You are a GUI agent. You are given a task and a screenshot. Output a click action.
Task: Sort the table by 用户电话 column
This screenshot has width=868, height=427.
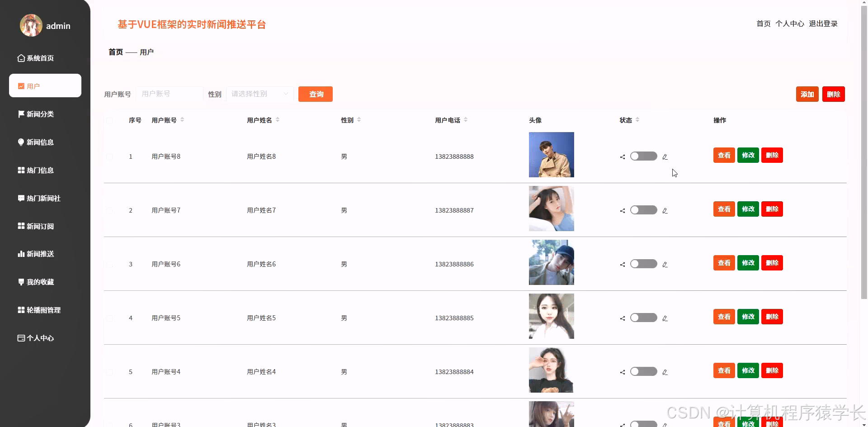coord(466,120)
